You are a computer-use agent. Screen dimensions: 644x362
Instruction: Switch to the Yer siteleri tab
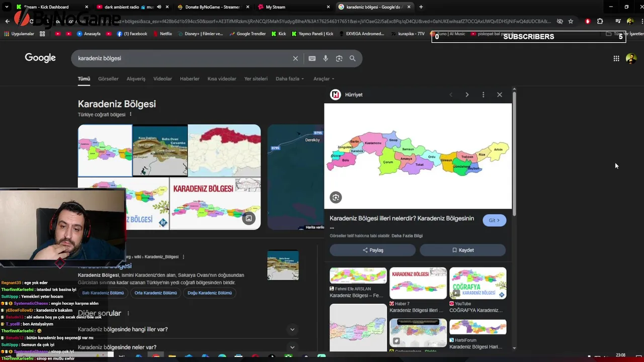(256, 79)
